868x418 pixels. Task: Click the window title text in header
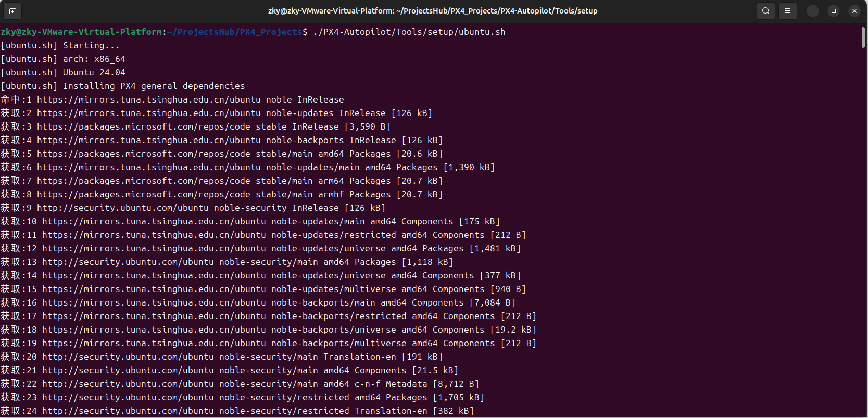[x=433, y=11]
